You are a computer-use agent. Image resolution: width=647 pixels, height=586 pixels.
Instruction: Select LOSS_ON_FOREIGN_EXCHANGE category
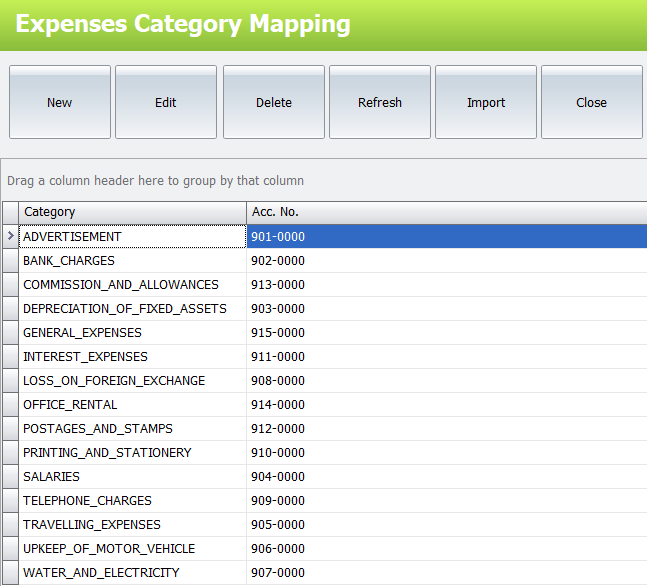point(132,380)
